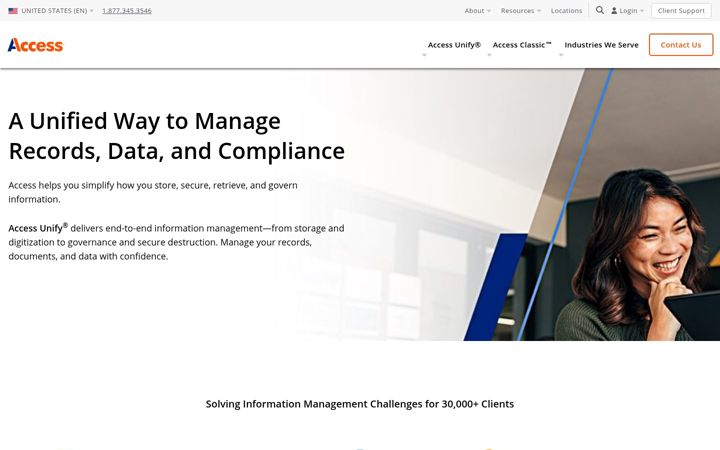Call the phone number 1.877.345.3546
The height and width of the screenshot is (450, 720).
pos(127,11)
